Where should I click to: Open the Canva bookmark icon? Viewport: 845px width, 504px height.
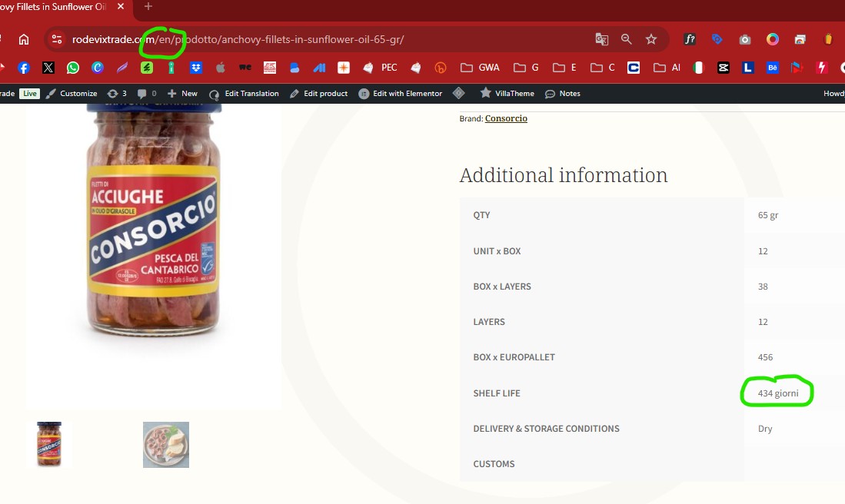[x=98, y=68]
